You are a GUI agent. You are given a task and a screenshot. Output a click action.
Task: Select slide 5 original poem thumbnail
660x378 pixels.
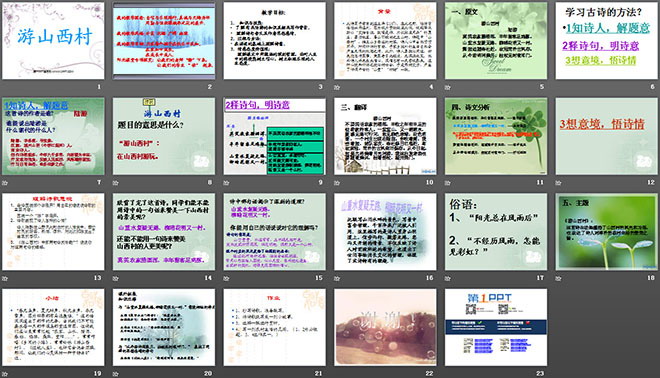(496, 41)
